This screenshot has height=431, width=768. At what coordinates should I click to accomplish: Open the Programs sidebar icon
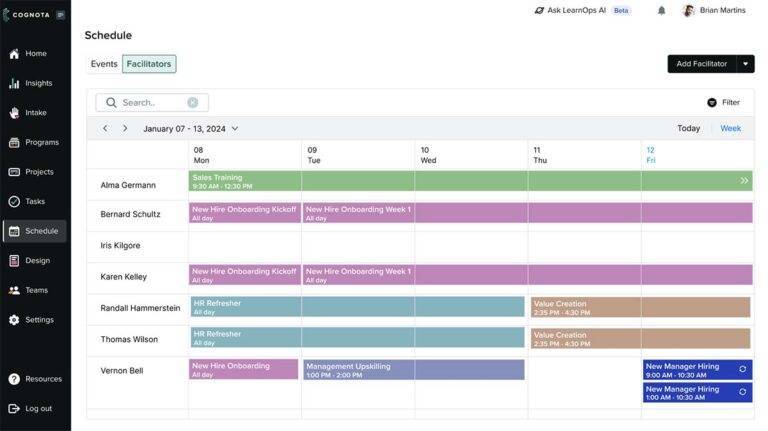tap(14, 142)
